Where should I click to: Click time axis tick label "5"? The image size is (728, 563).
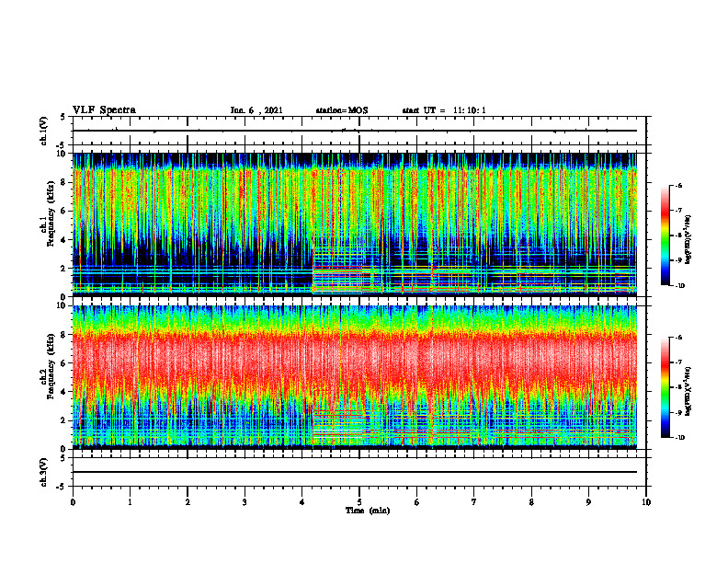click(x=359, y=502)
